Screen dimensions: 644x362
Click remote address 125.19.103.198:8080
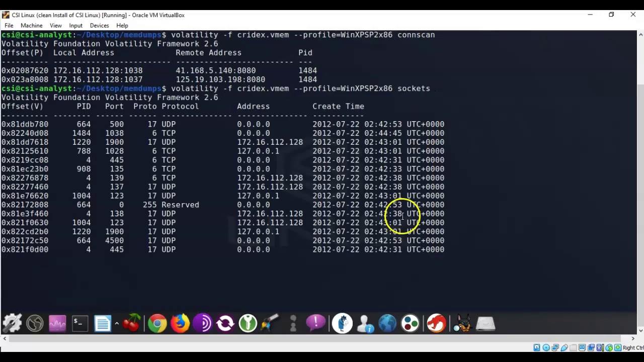pyautogui.click(x=220, y=79)
